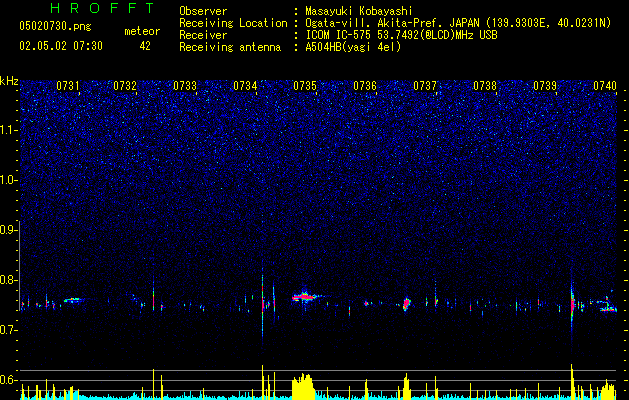Click the date stamp 02.05.02 07:30
The height and width of the screenshot is (400, 629).
coord(61,46)
